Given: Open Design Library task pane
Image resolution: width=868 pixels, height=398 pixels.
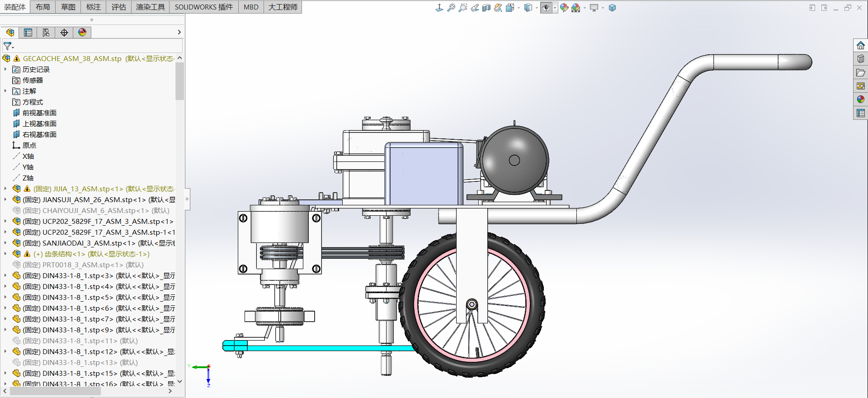Looking at the screenshot, I should 860,59.
